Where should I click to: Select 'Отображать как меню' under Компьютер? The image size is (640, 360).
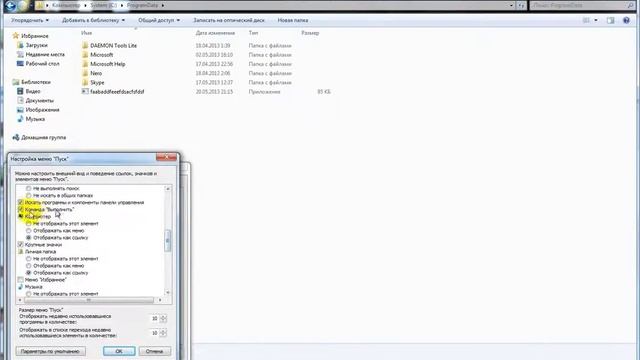point(29,231)
